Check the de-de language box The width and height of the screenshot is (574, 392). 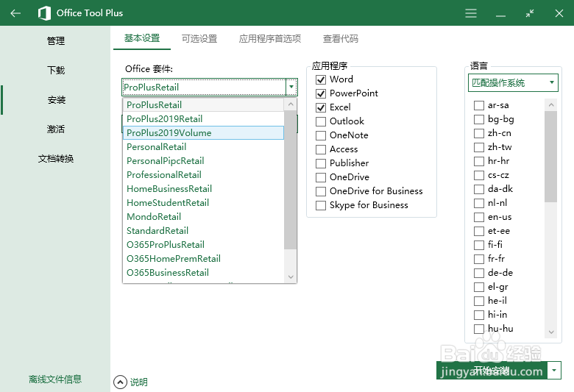(479, 273)
